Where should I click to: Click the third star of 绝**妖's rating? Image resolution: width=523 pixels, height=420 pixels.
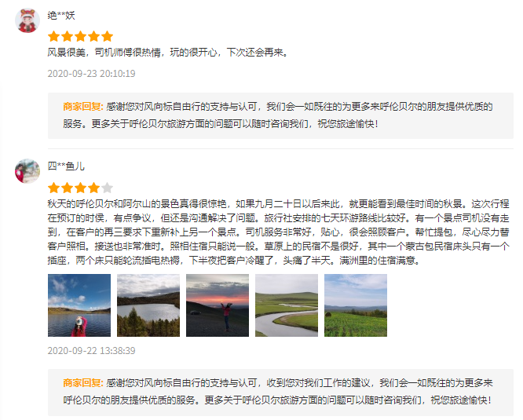80,36
